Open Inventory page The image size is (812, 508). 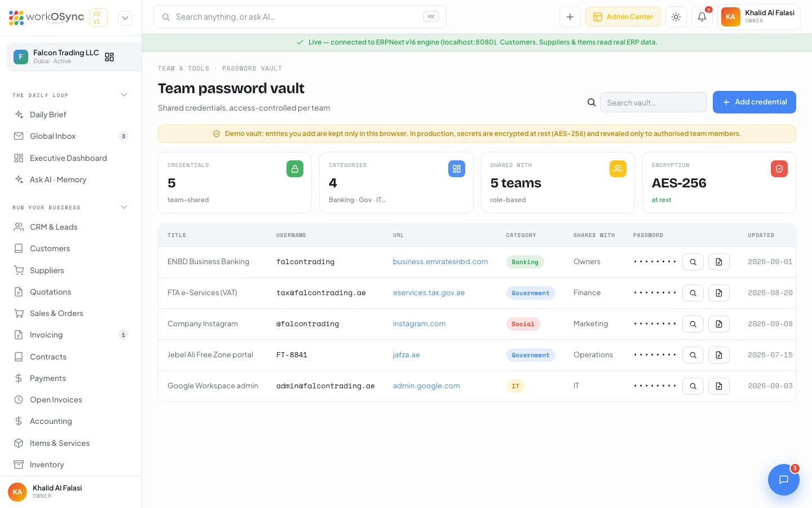click(x=71, y=465)
